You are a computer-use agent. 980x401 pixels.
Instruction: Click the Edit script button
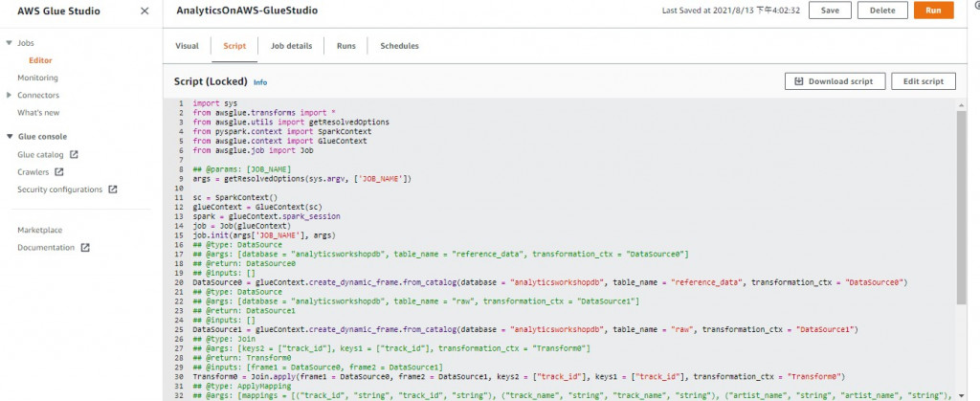(x=924, y=81)
